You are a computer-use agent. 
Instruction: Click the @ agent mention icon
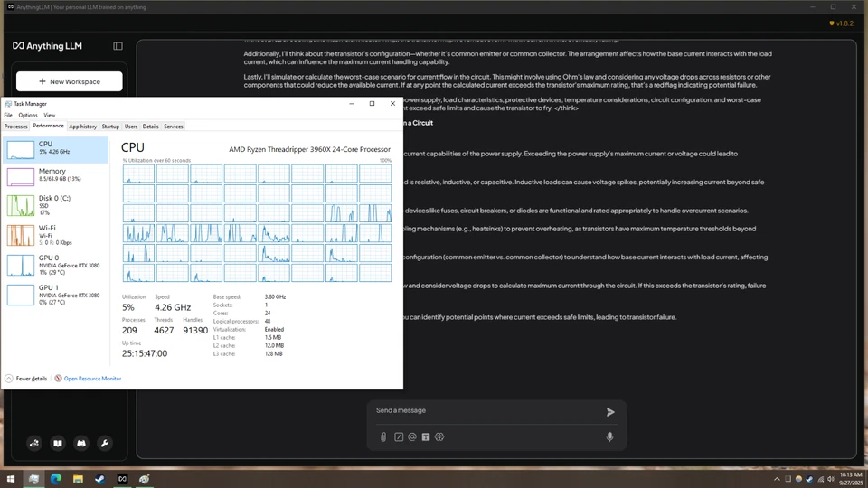click(x=412, y=437)
